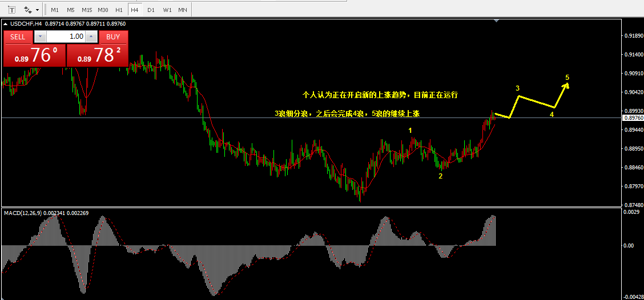Switch chart to M5 timeframe
The width and height of the screenshot is (644, 300).
71,10
